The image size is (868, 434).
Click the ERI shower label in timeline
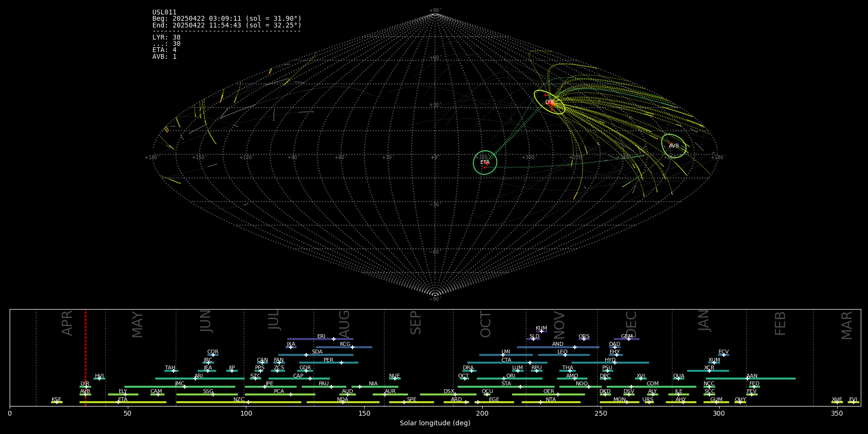click(x=321, y=337)
